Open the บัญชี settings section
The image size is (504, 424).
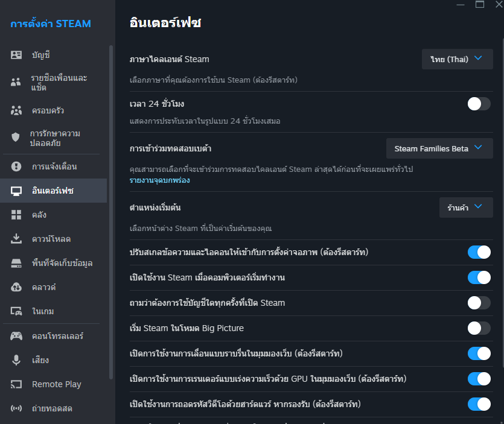[x=53, y=55]
